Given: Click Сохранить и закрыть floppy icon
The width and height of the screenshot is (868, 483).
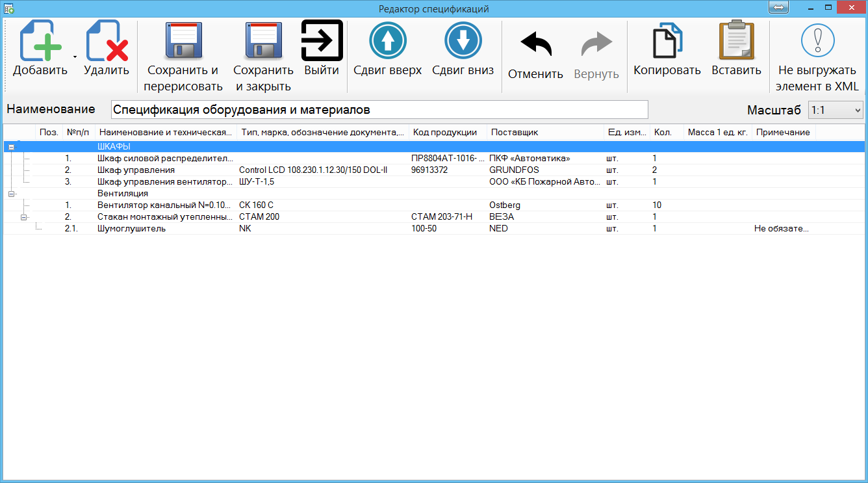Looking at the screenshot, I should click(263, 42).
